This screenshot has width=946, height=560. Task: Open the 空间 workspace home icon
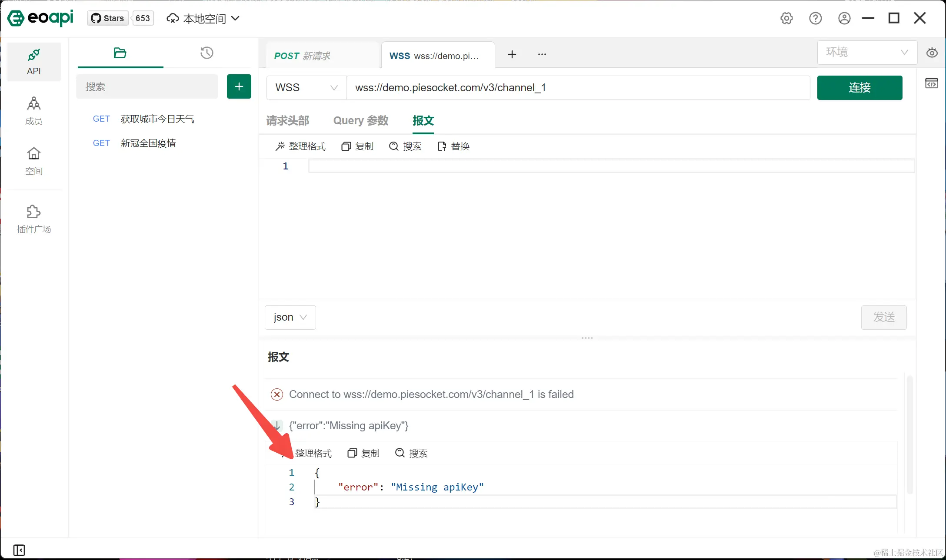pos(34,161)
